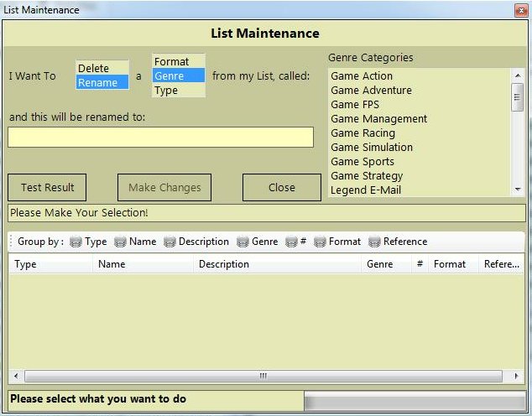Pick Game Strategy in the genre list

367,176
